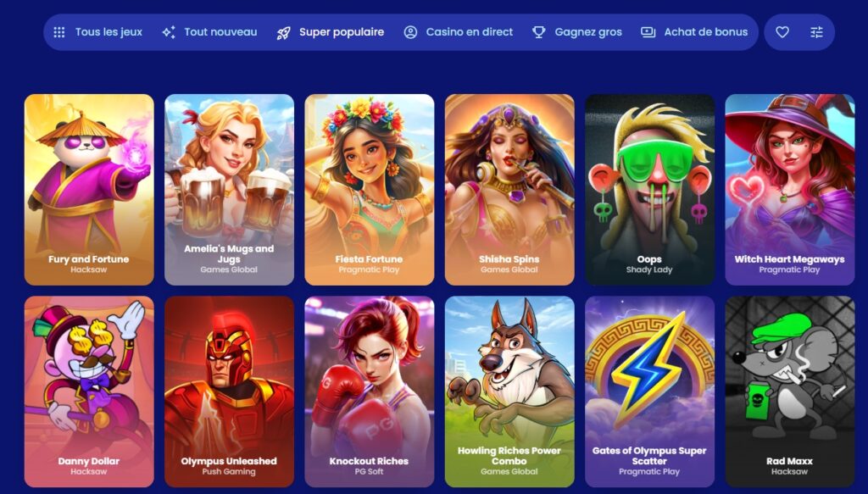Click the person icon for Casino en direct
This screenshot has height=494, width=868.
pos(410,32)
